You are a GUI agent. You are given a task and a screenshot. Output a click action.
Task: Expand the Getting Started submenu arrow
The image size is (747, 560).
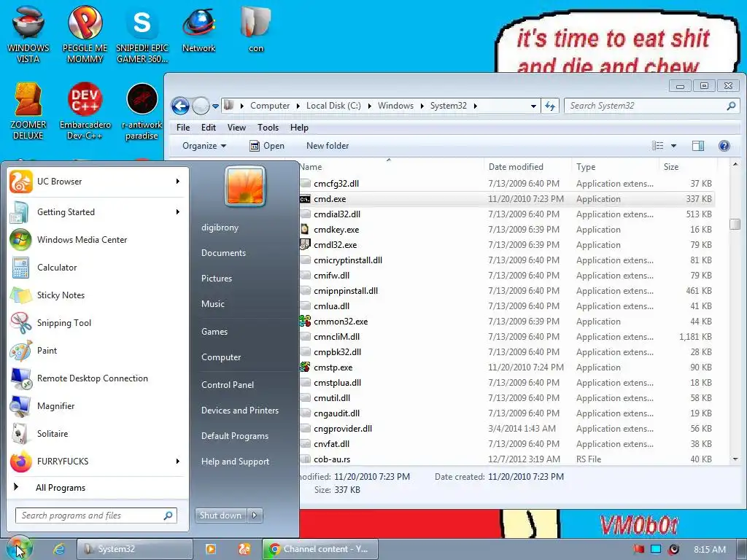pyautogui.click(x=178, y=212)
